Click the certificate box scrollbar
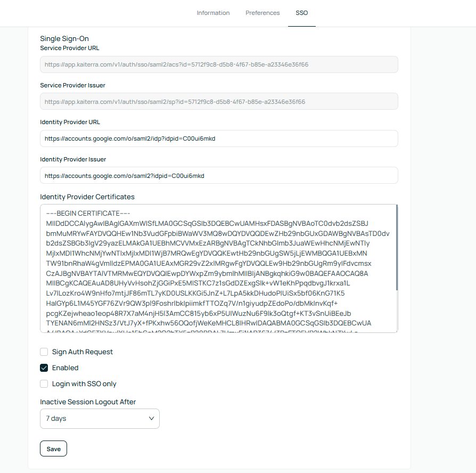 [x=397, y=248]
